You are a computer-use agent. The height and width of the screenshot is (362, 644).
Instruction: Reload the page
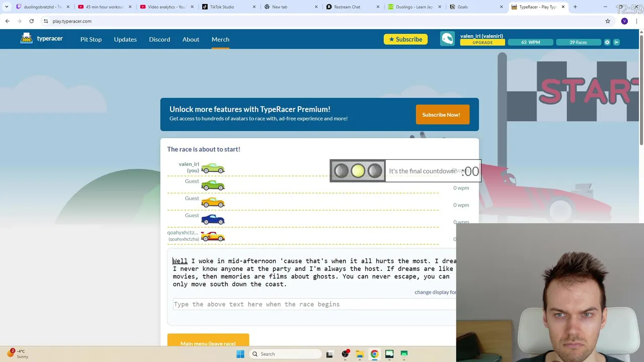31,21
